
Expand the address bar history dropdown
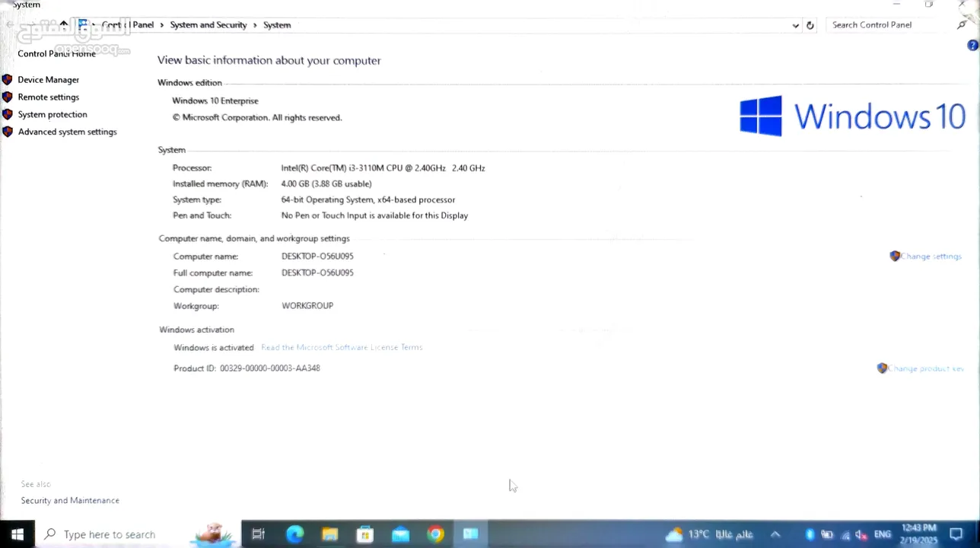click(796, 25)
